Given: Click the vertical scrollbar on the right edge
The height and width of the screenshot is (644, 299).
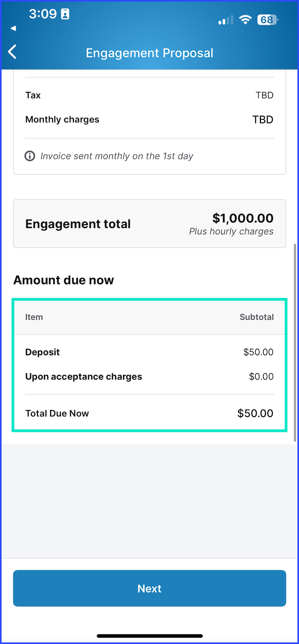Looking at the screenshot, I should pos(295,343).
